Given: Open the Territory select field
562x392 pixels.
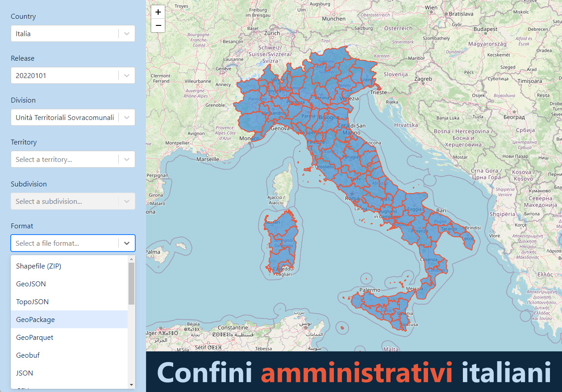Looking at the screenshot, I should pos(73,159).
